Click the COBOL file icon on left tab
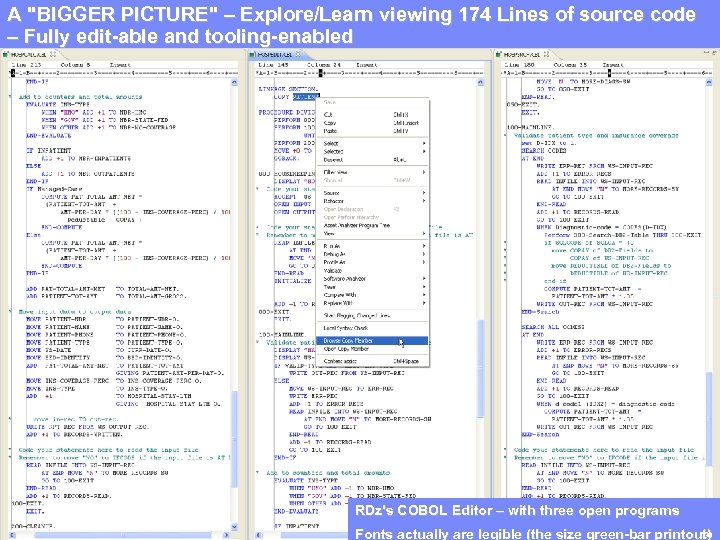The width and height of the screenshot is (720, 540). point(6,55)
